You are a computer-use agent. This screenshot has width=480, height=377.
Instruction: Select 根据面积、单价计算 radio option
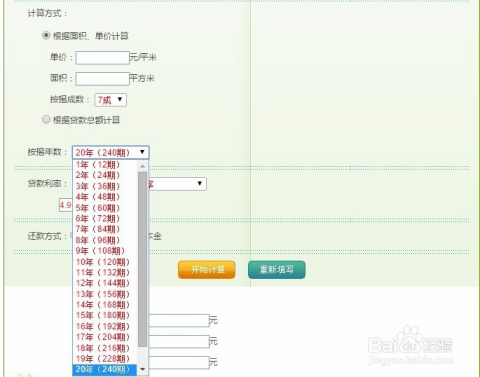pos(46,35)
